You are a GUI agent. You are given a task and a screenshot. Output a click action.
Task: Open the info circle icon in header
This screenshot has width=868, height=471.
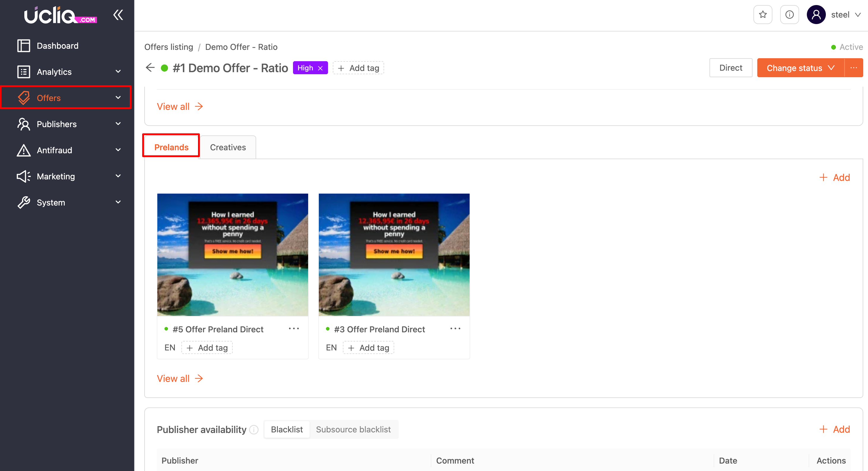(x=789, y=15)
